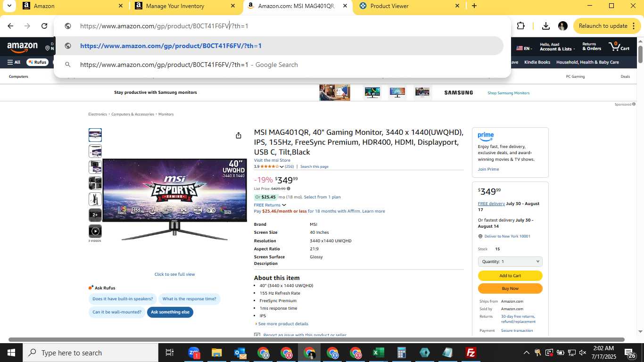The width and height of the screenshot is (644, 362).
Task: Open Calculator from taskbar
Action: (x=401, y=353)
